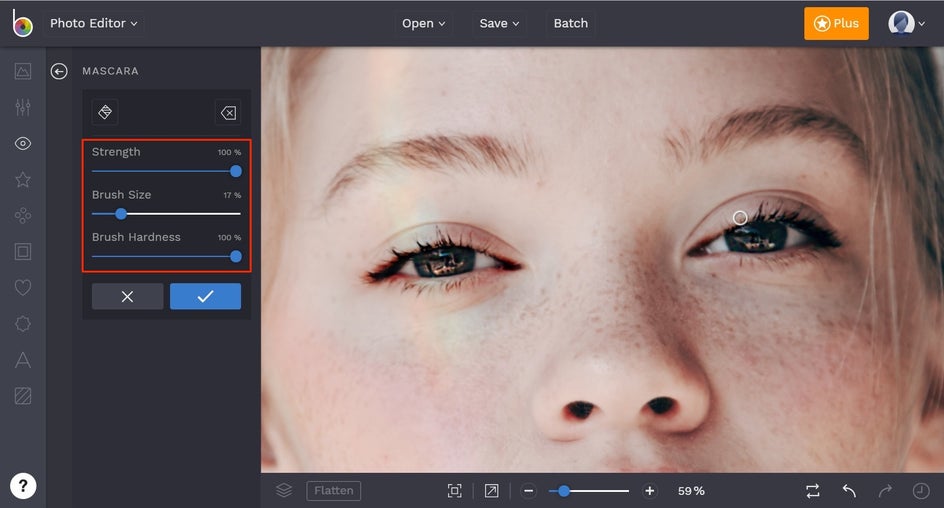Viewport: 944px width, 508px height.
Task: Expand the Open dropdown menu
Action: [424, 23]
